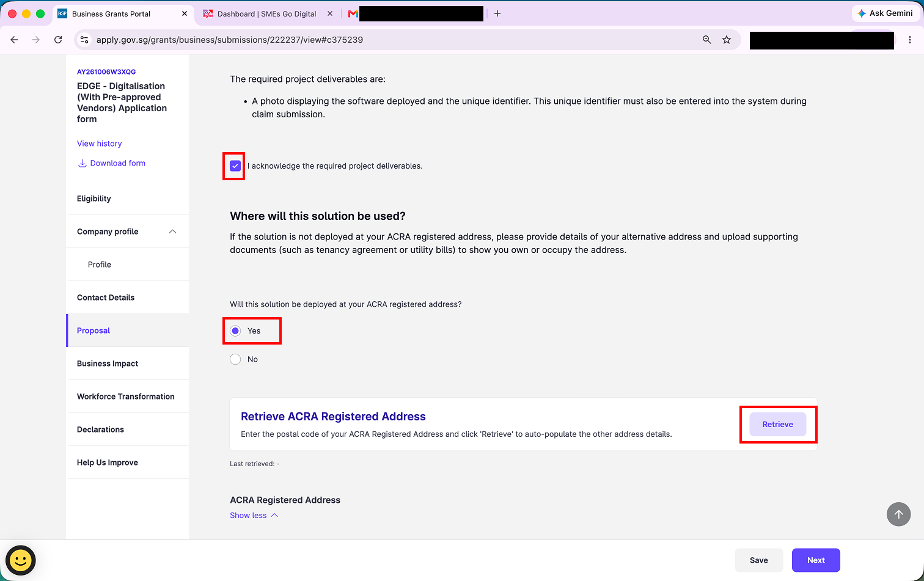Open the Proposal section

tap(128, 331)
